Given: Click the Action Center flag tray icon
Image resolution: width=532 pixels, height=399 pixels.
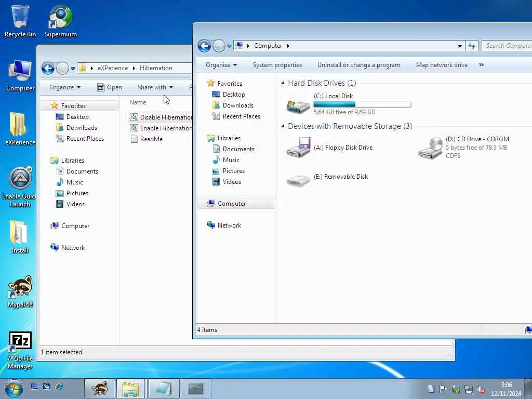Looking at the screenshot, I should pos(443,389).
